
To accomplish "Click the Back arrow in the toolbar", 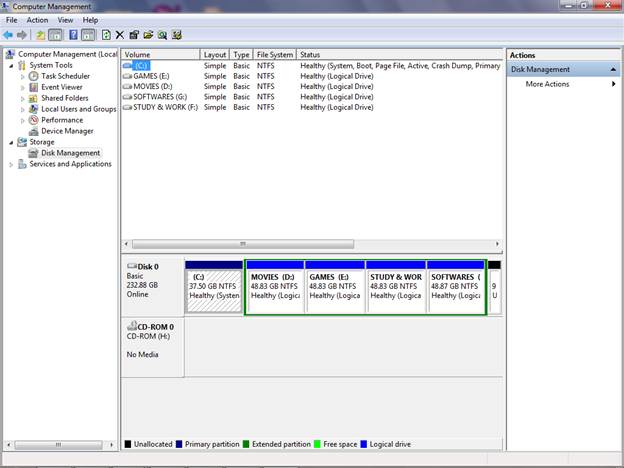I will [9, 35].
